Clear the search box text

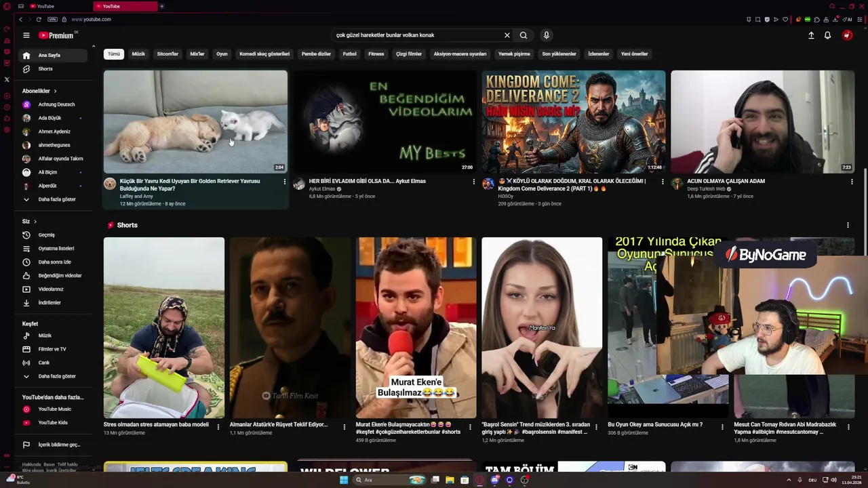tap(507, 35)
